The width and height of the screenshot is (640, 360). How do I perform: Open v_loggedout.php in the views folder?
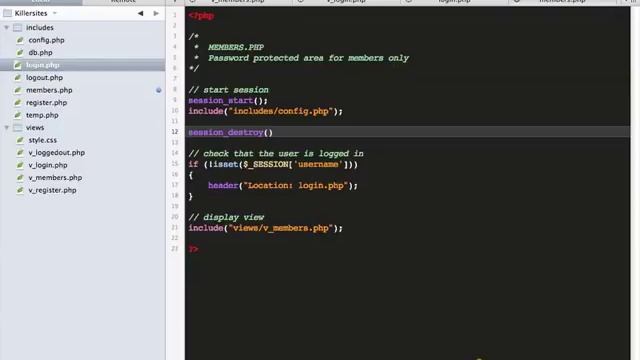point(56,153)
